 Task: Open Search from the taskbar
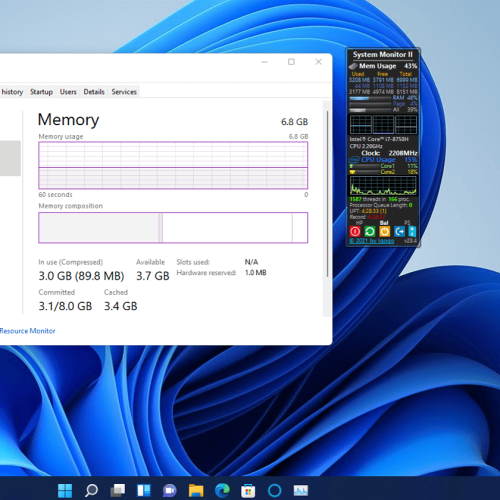(x=91, y=490)
